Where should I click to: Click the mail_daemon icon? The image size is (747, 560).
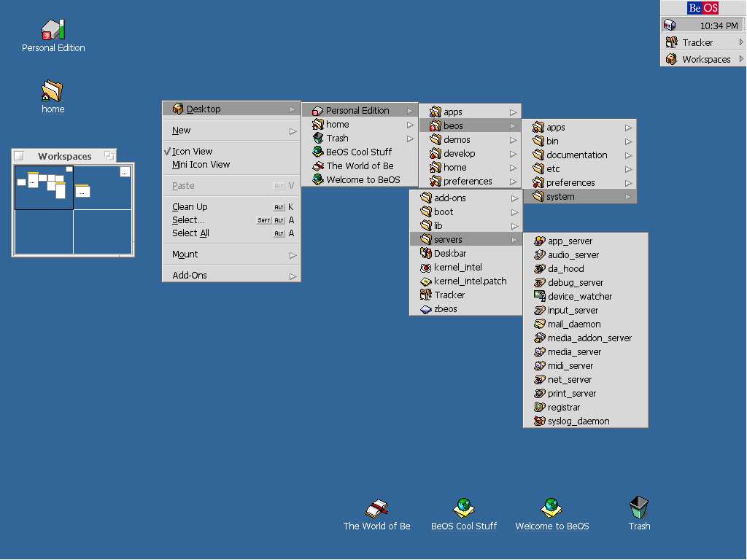539,324
